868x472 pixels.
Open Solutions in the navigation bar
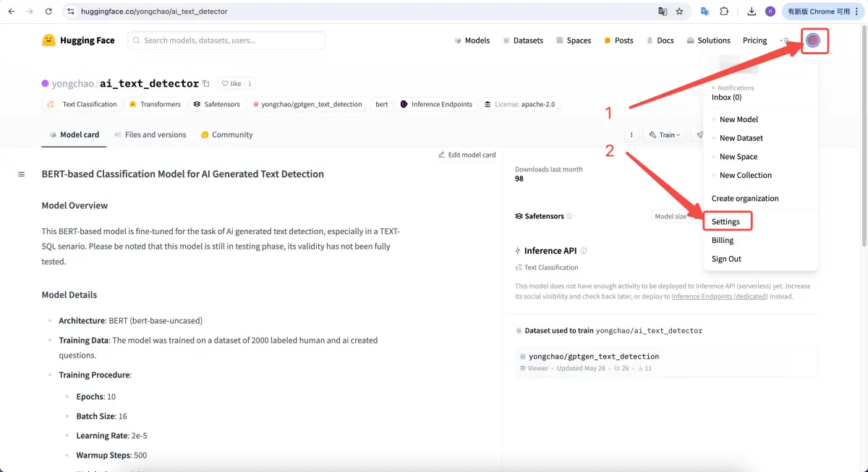click(708, 40)
